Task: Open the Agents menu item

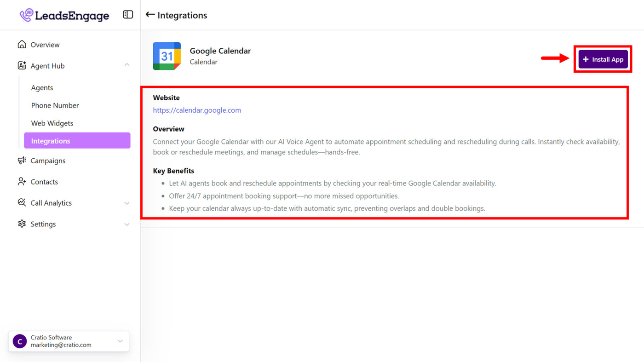Action: click(42, 88)
